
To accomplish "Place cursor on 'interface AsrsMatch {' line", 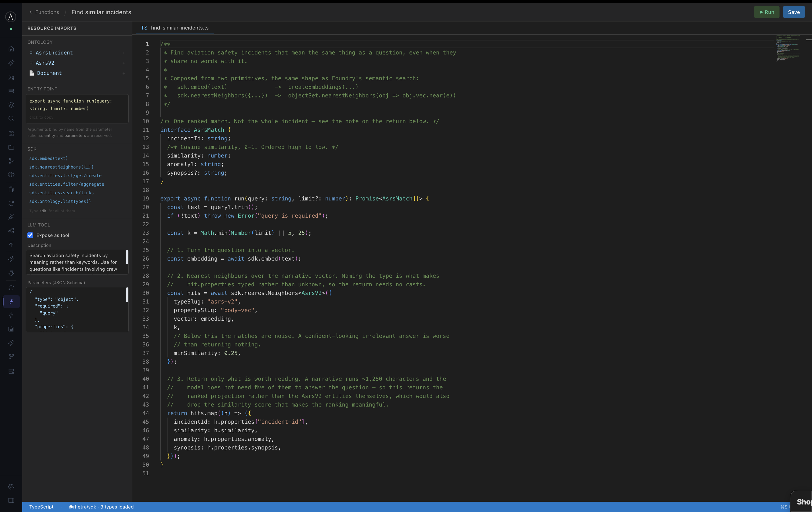I will 195,130.
